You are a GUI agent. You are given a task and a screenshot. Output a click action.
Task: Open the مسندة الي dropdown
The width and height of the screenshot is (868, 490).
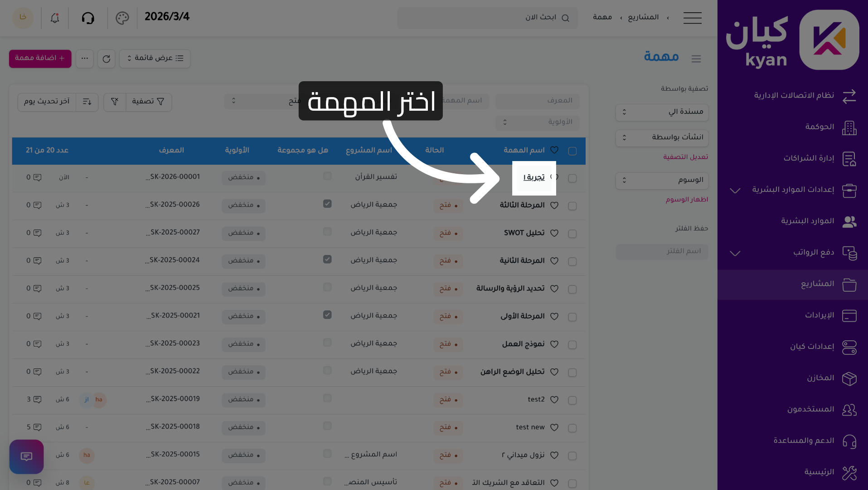(661, 113)
